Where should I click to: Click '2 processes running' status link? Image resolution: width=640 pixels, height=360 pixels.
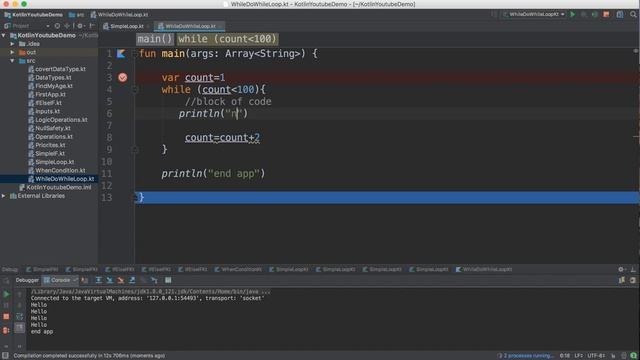pos(528,356)
